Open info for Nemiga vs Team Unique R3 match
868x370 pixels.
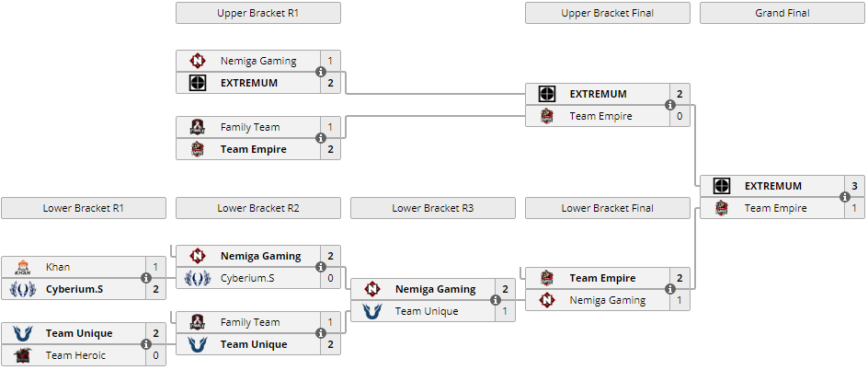496,300
